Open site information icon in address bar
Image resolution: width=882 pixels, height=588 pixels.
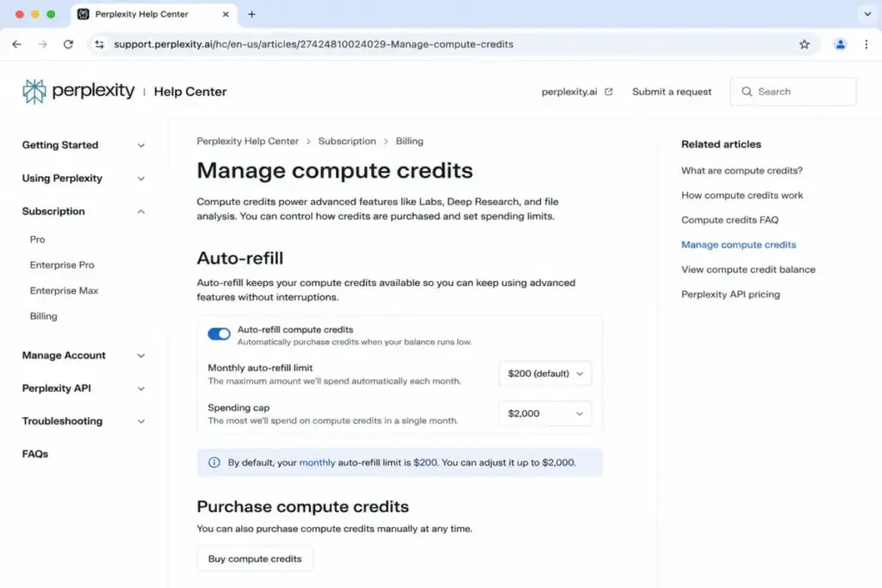coord(100,45)
